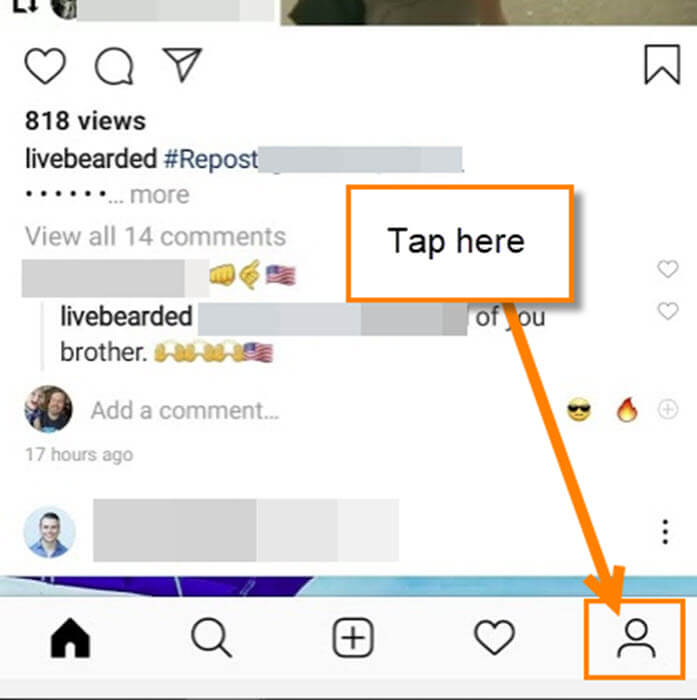Tap the 'Add a comment...' field

coord(185,410)
